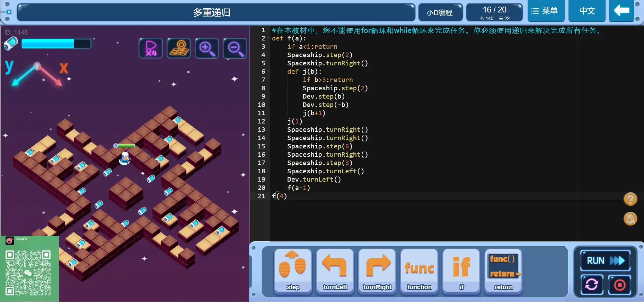Toggle the map grid view icon

coord(179,48)
